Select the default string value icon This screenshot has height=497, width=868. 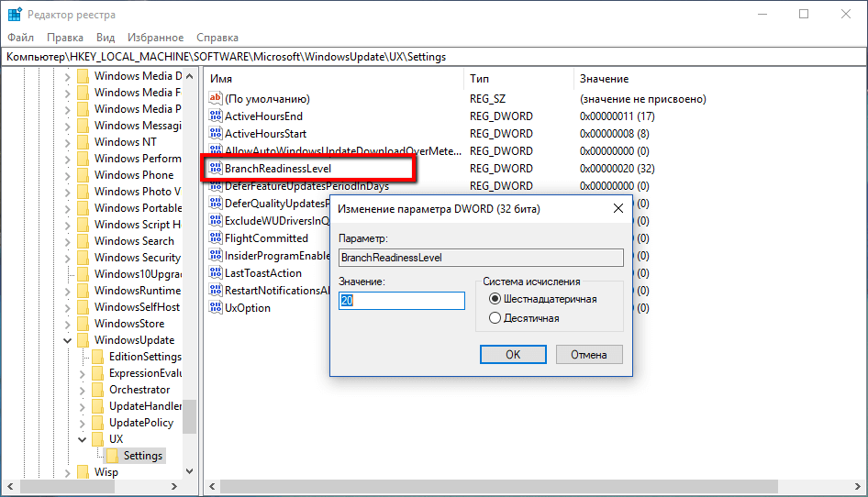pos(216,98)
